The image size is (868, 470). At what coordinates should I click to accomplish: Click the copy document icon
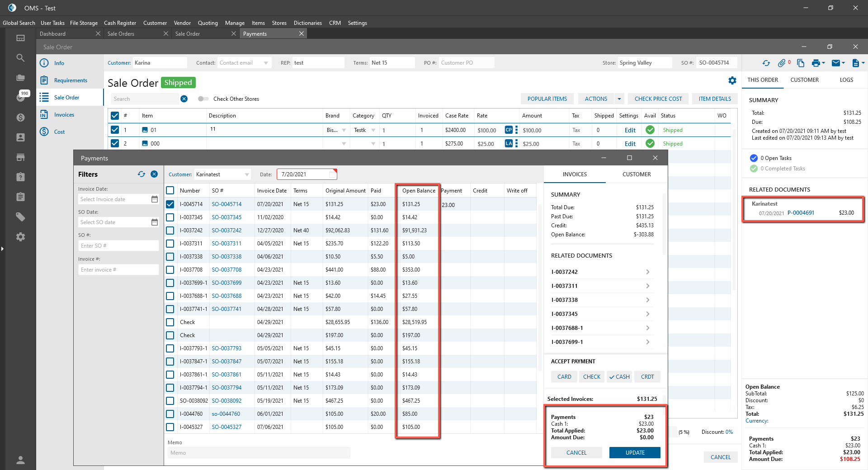[x=801, y=63]
